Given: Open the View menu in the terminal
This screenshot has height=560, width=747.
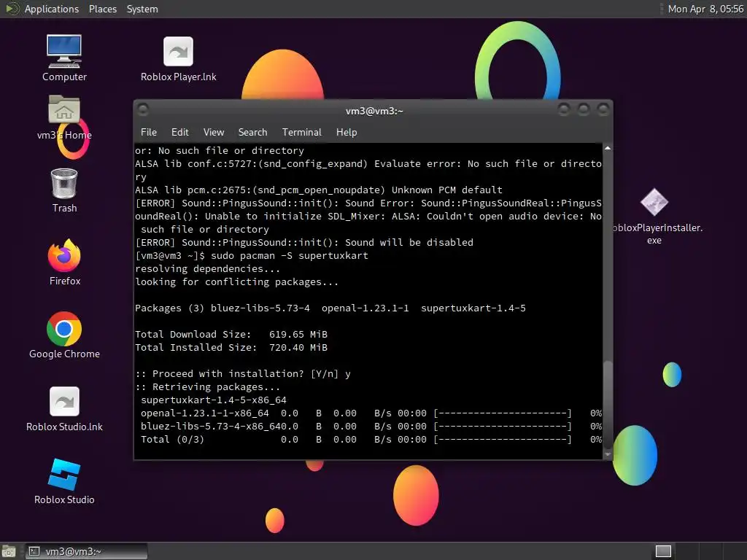Looking at the screenshot, I should 214,133.
